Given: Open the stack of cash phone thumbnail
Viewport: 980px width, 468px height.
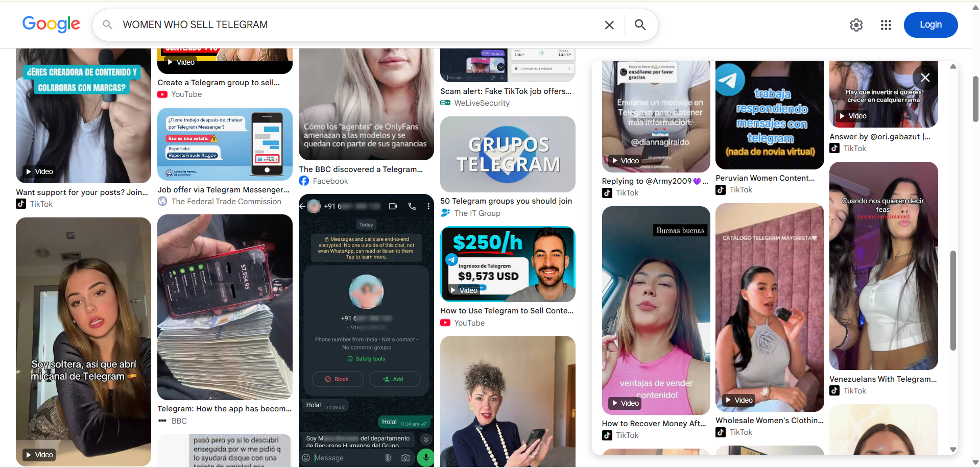Looking at the screenshot, I should (x=225, y=307).
